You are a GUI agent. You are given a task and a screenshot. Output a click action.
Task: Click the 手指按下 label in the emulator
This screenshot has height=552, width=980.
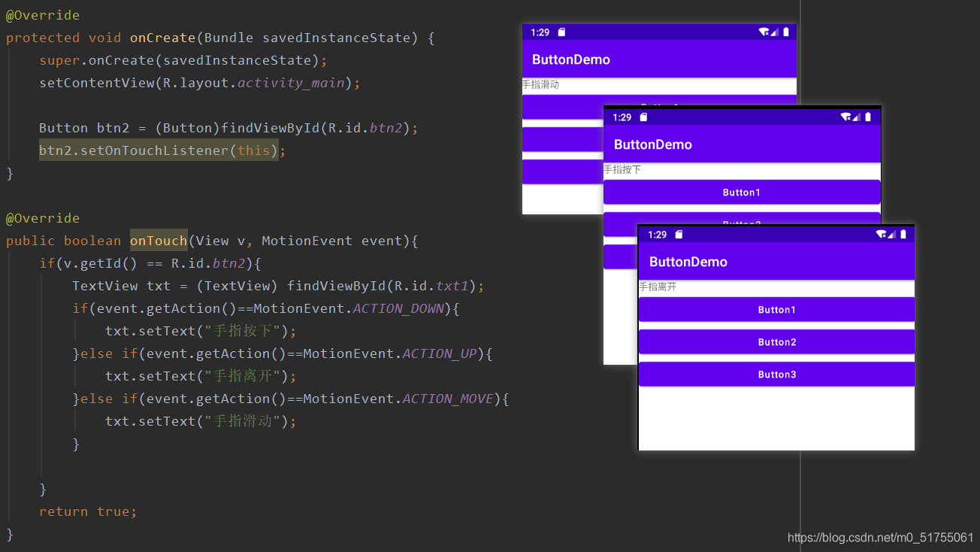(x=622, y=170)
